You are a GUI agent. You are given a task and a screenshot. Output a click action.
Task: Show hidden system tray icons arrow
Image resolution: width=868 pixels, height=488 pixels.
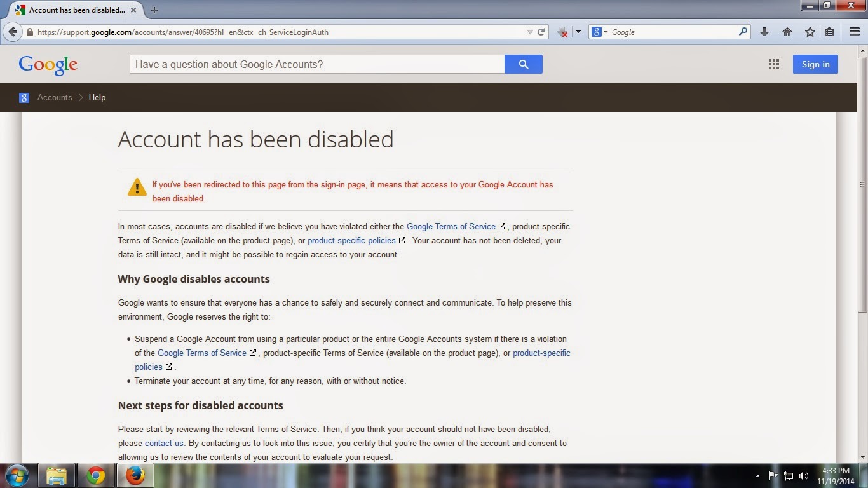[x=757, y=475]
